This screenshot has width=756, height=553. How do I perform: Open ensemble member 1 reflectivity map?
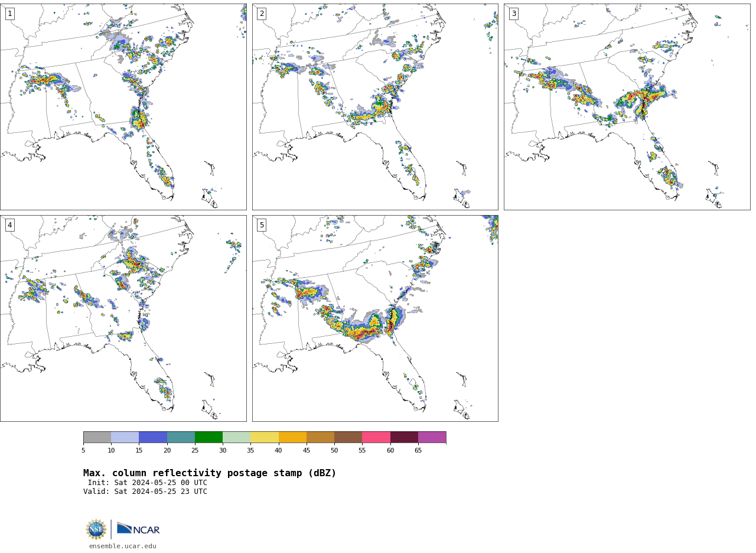(123, 107)
